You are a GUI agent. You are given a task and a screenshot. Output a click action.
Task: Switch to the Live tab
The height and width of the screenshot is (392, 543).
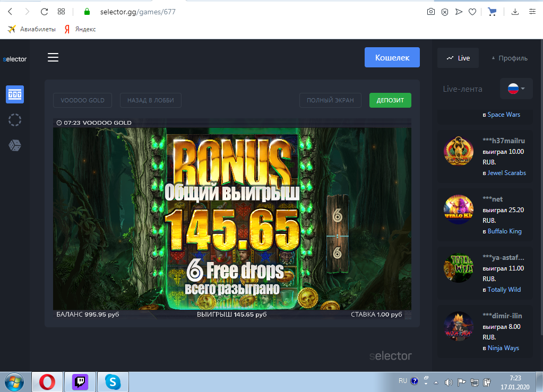click(x=458, y=58)
